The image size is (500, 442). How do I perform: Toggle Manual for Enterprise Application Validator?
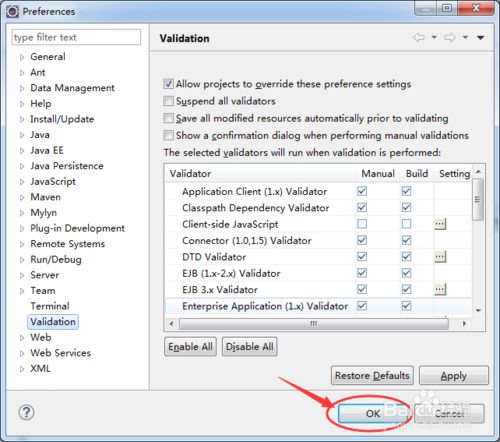pyautogui.click(x=362, y=306)
